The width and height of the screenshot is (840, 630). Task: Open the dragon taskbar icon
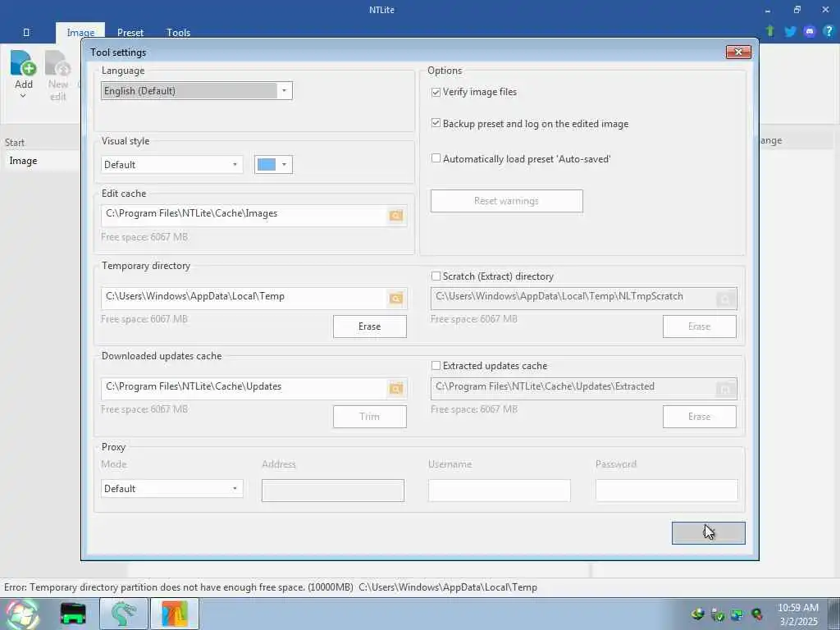(x=123, y=614)
